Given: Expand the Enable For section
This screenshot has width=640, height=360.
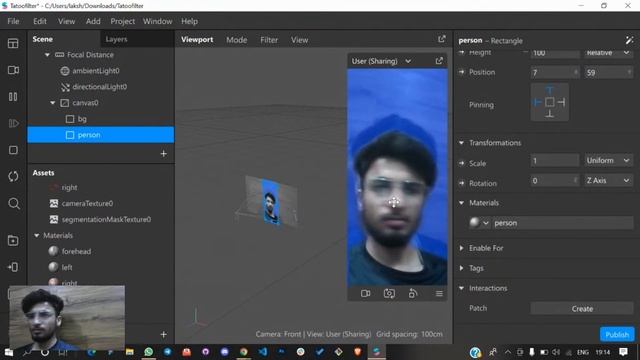Looking at the screenshot, I should (x=461, y=248).
